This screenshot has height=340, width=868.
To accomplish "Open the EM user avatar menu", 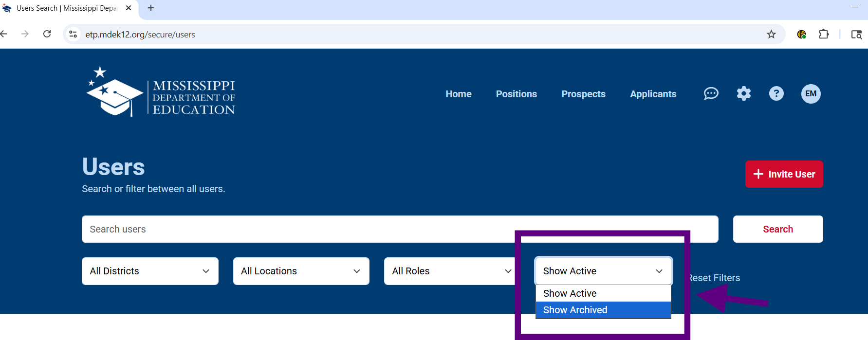I will 811,94.
